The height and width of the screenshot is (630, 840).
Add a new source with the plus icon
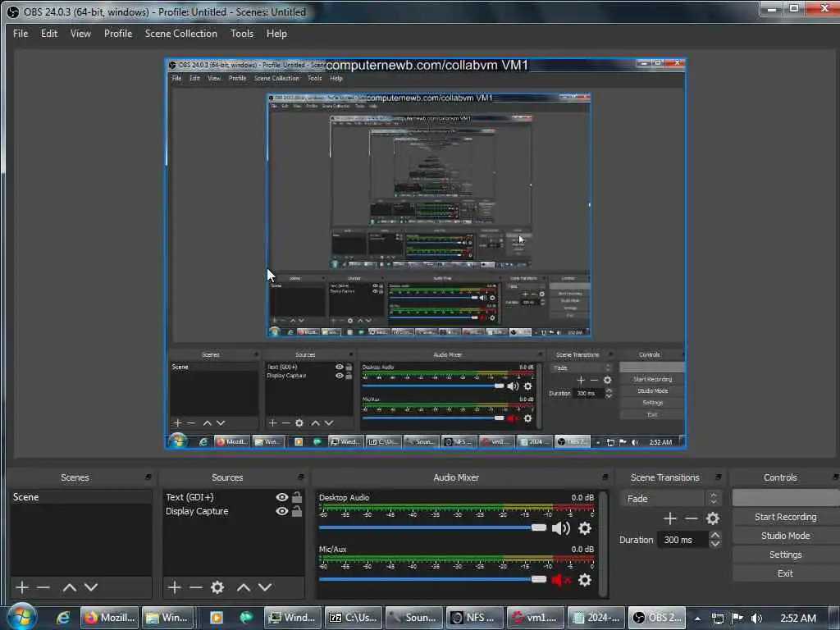pyautogui.click(x=174, y=587)
